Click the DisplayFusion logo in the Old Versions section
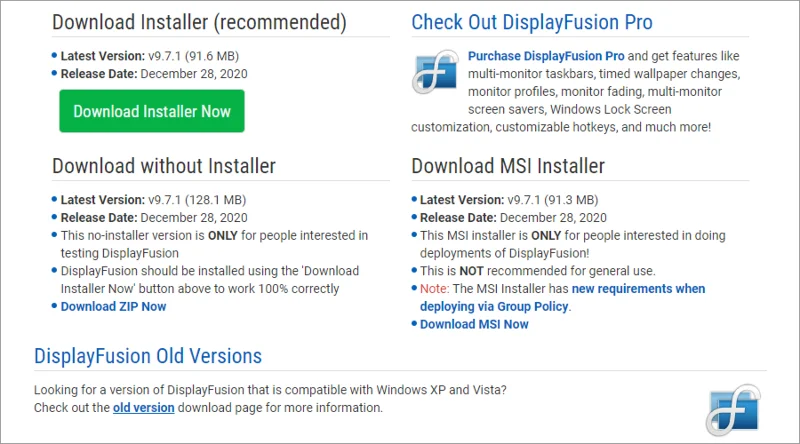The height and width of the screenshot is (444, 800). click(x=733, y=410)
